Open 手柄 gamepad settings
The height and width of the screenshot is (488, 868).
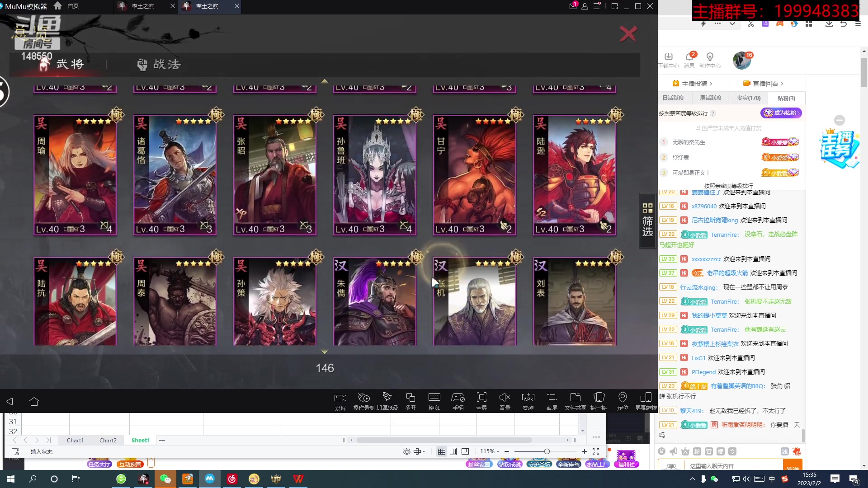pyautogui.click(x=458, y=401)
